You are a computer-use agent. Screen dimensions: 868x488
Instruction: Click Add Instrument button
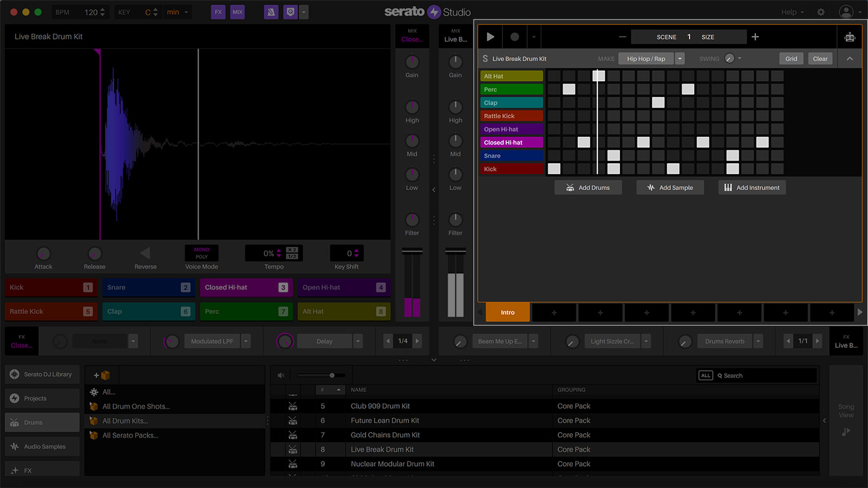[x=752, y=188]
